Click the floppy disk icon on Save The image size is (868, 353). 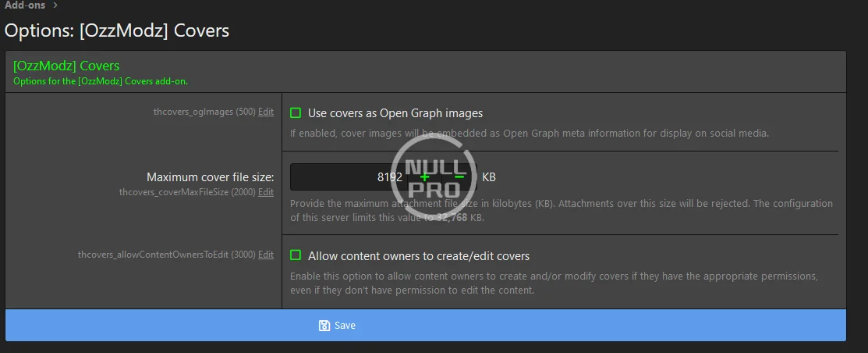point(324,326)
